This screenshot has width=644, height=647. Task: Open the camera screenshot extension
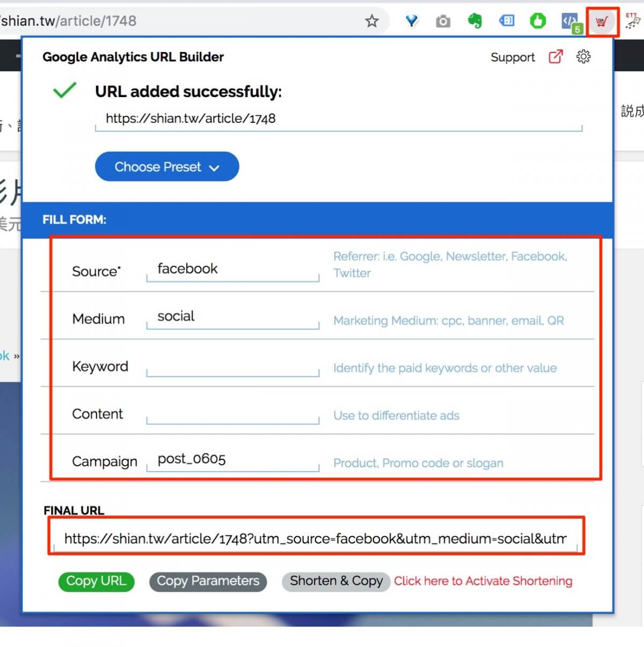tap(443, 21)
